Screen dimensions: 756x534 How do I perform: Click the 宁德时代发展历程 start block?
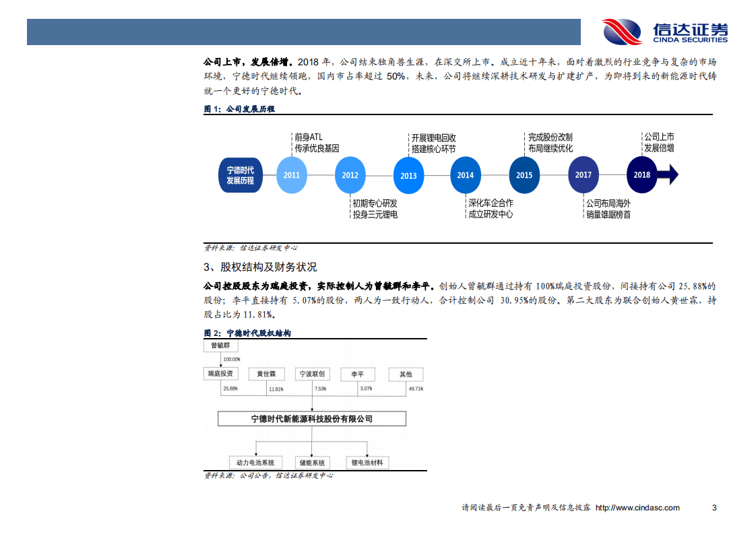[x=239, y=175]
